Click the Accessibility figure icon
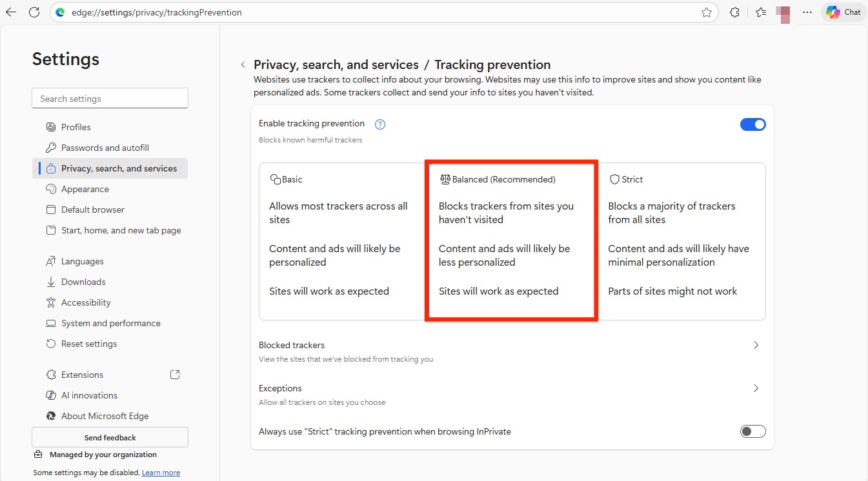Image resolution: width=868 pixels, height=481 pixels. coord(51,302)
